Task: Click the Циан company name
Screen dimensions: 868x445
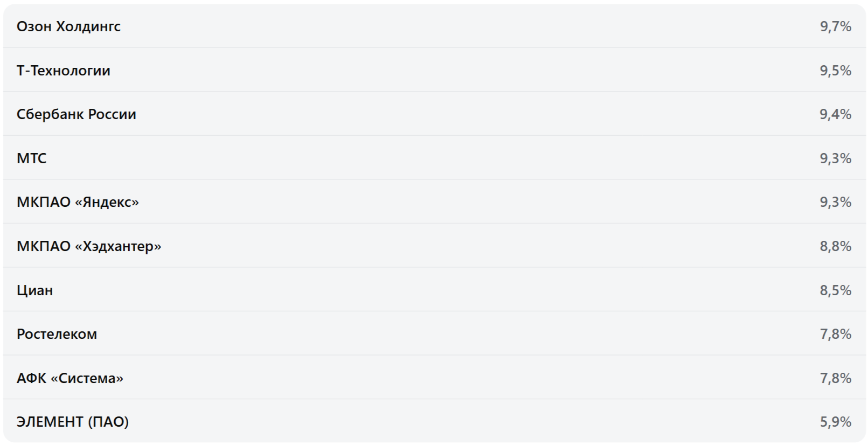Action: point(34,290)
